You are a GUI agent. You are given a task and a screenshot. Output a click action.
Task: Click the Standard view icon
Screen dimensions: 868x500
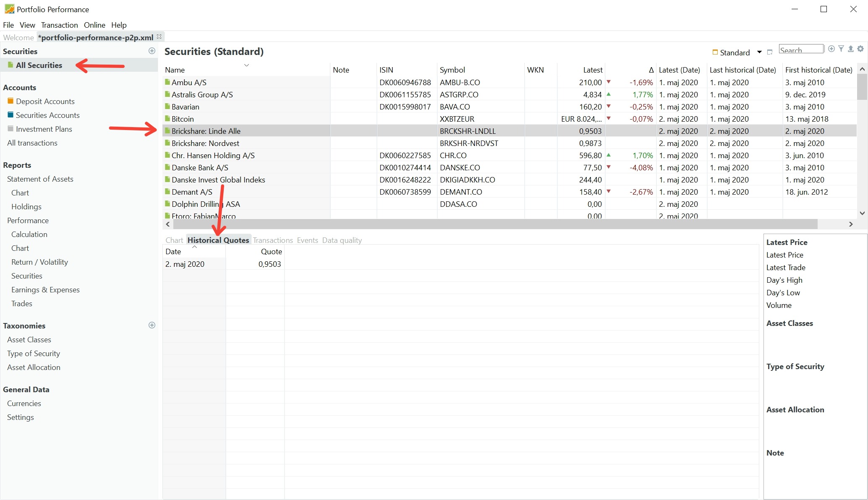tap(715, 52)
